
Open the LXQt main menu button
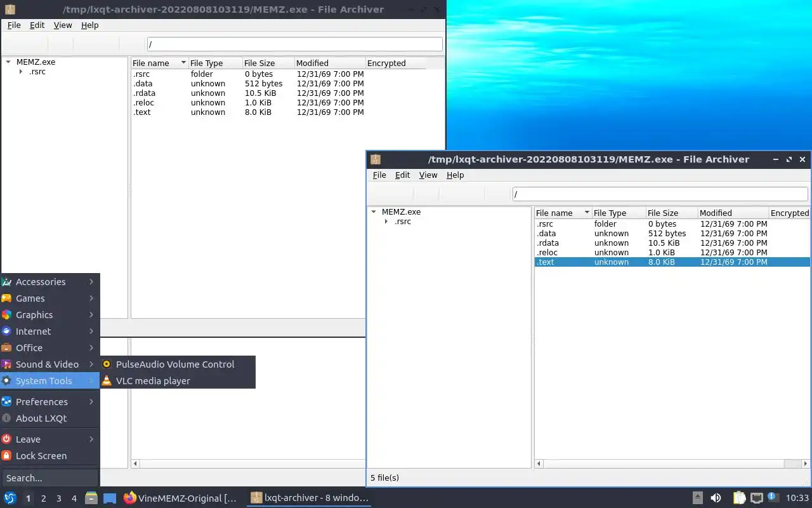[x=10, y=498]
